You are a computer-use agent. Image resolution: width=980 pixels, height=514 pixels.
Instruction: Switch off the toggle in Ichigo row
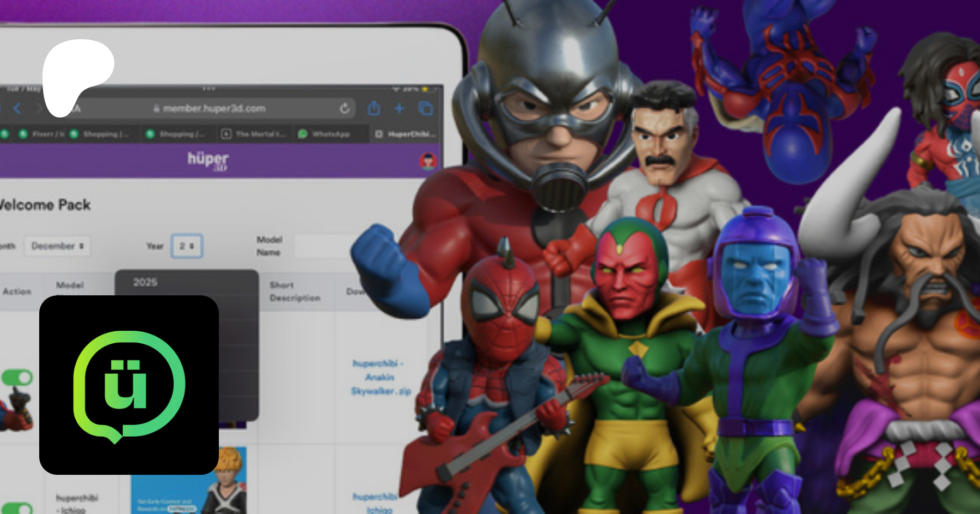point(17,509)
